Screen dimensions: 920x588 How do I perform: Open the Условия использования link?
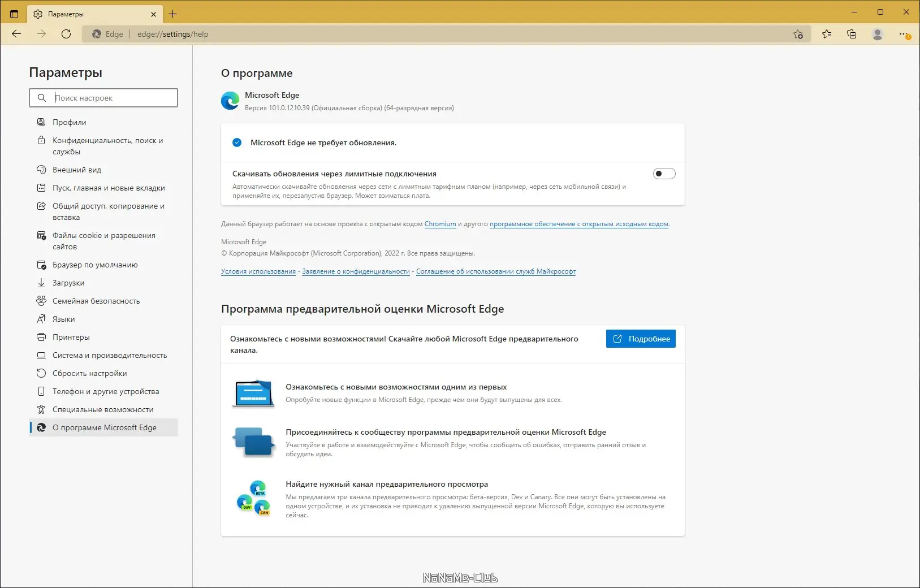[x=258, y=271]
